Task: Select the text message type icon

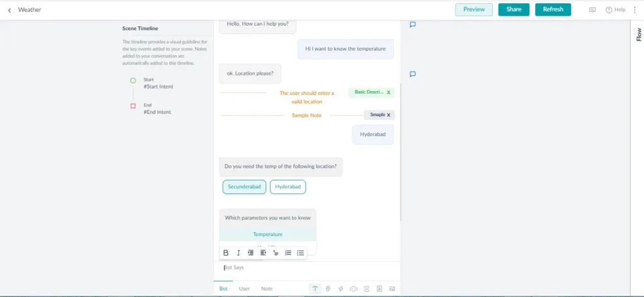Action: pyautogui.click(x=315, y=288)
